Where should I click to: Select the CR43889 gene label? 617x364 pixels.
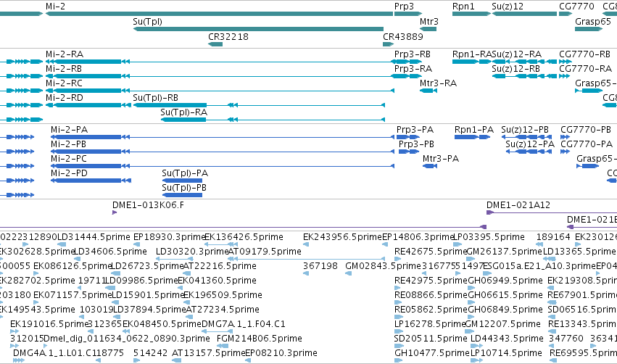403,36
